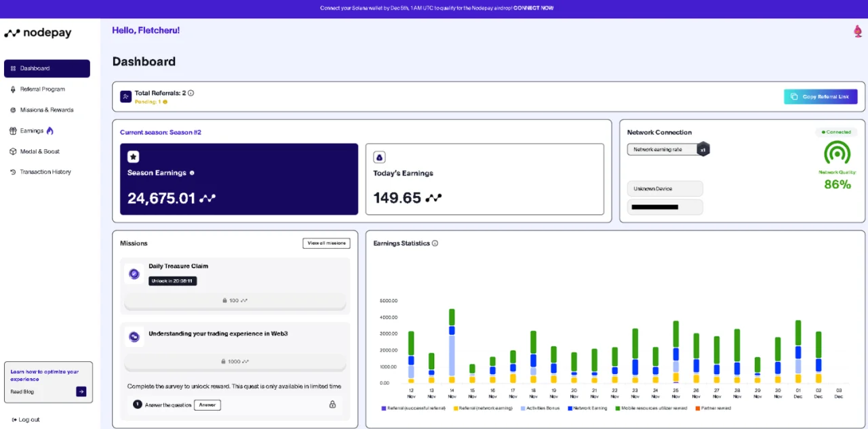Toggle Referral (network earning) legend entry

(x=484, y=409)
